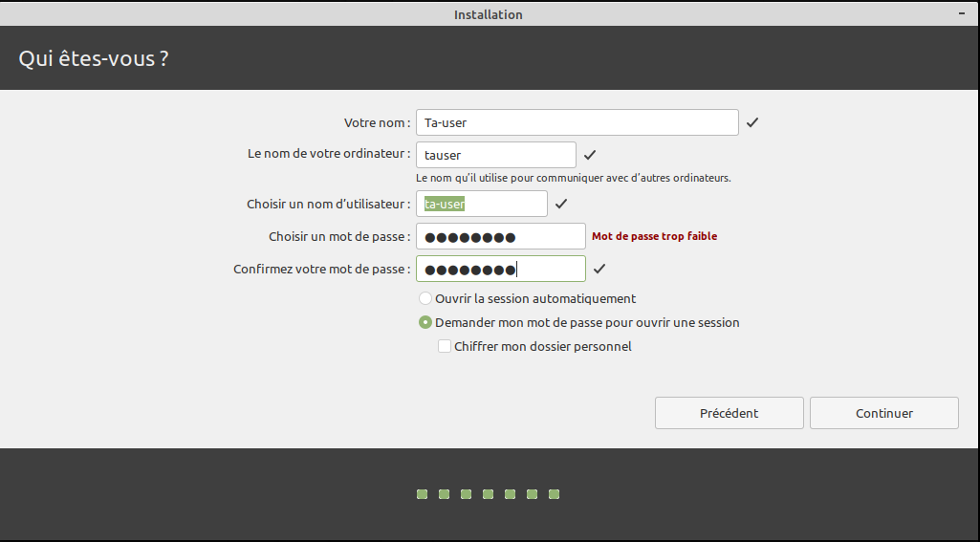This screenshot has height=542, width=980.
Task: Click the 'Installation' window title bar
Action: tap(489, 14)
